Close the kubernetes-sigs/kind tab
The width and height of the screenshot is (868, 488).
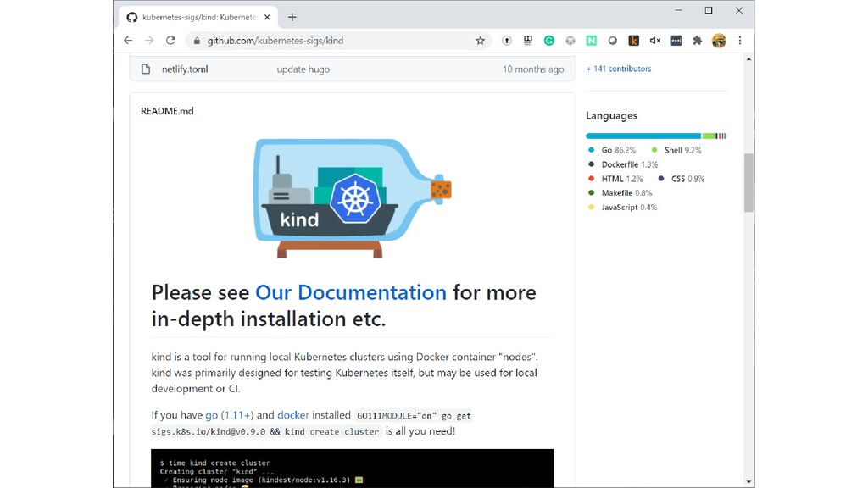pyautogui.click(x=267, y=17)
